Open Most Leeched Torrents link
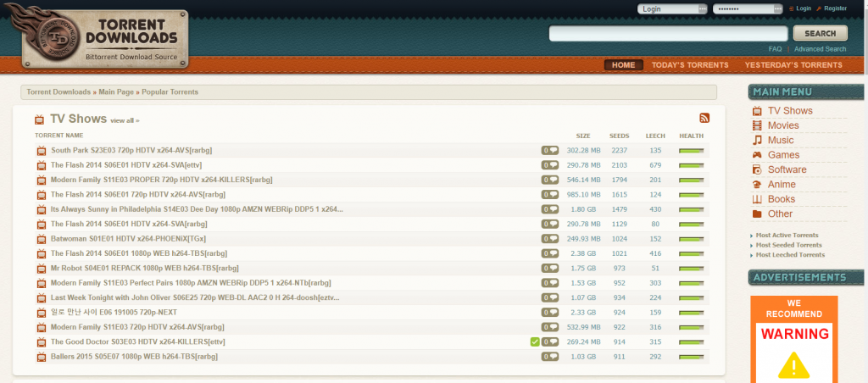The height and width of the screenshot is (383, 868). coord(790,255)
